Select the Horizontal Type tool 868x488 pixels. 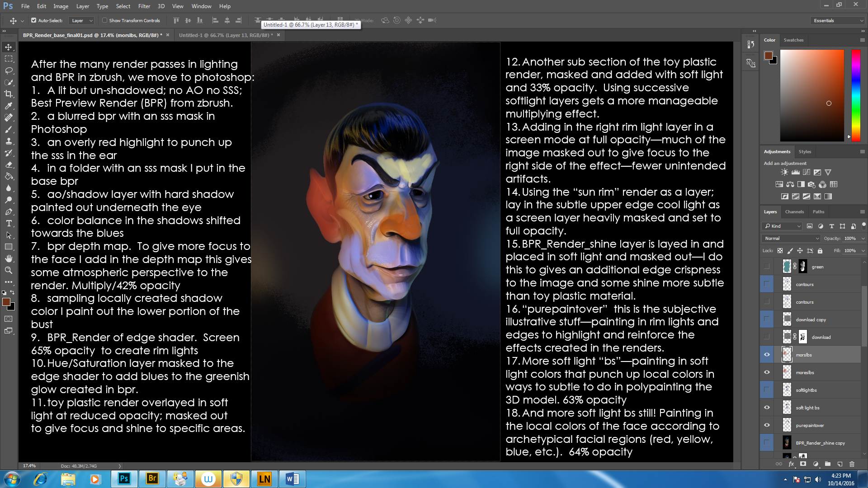tap(9, 223)
